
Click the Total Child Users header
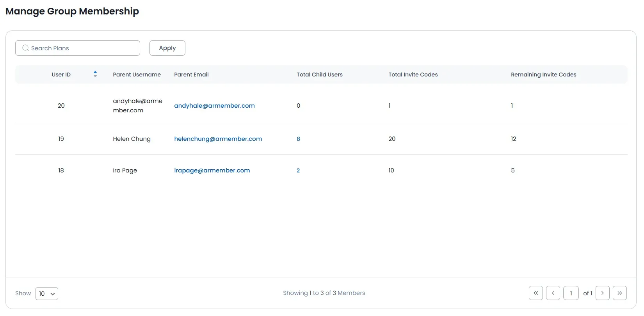[319, 75]
